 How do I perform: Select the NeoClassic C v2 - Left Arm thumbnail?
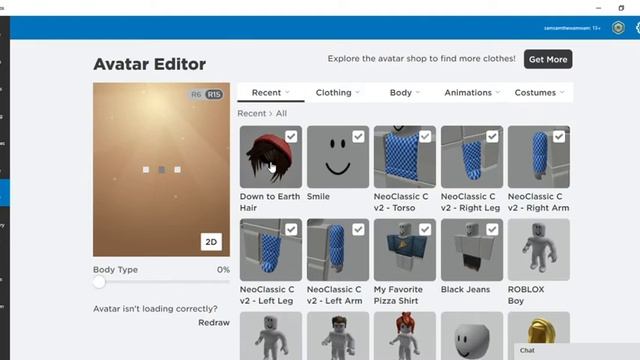tap(338, 250)
